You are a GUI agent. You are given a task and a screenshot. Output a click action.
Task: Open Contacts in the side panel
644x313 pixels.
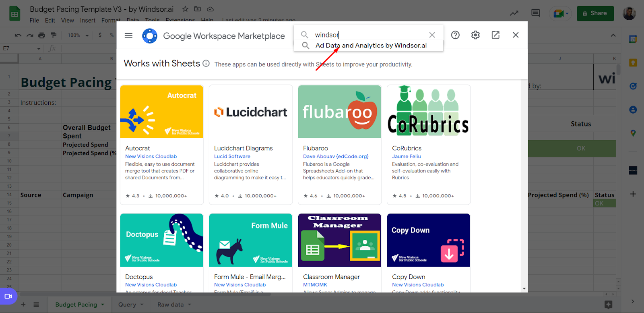[x=633, y=110]
